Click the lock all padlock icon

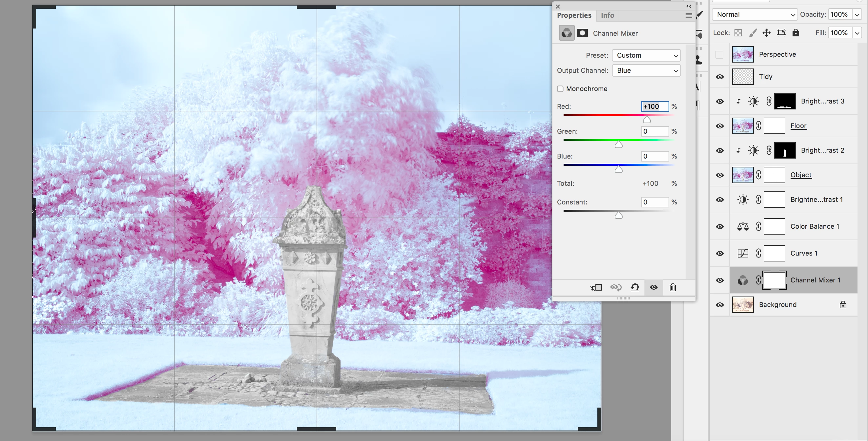point(796,33)
